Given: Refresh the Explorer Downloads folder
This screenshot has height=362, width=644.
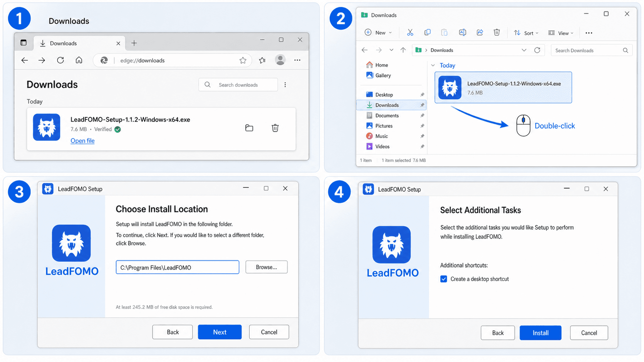Looking at the screenshot, I should (537, 50).
